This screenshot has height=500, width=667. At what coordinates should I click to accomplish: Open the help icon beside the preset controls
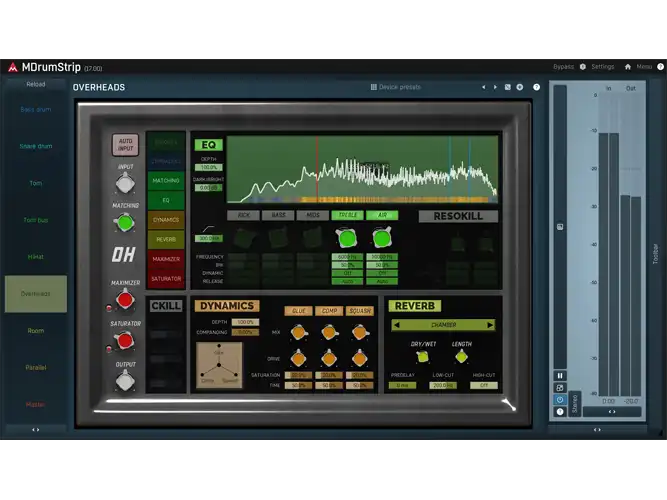point(536,87)
